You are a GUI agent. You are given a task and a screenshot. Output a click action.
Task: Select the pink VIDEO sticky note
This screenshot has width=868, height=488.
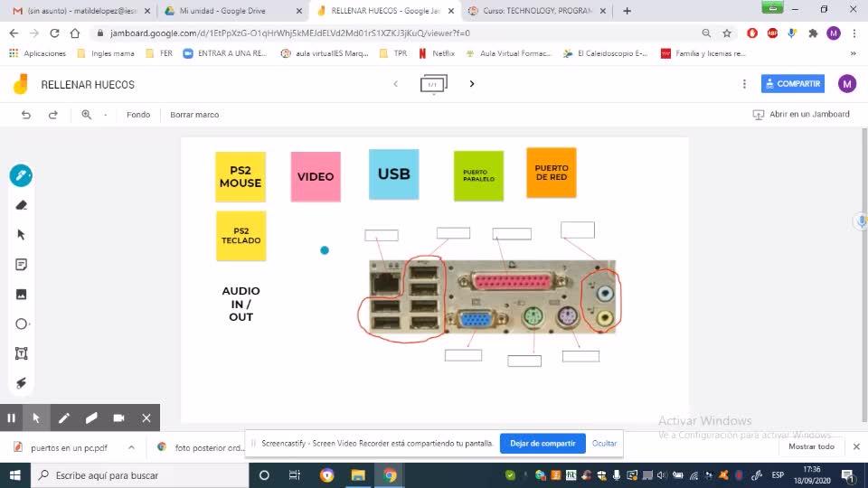click(316, 176)
